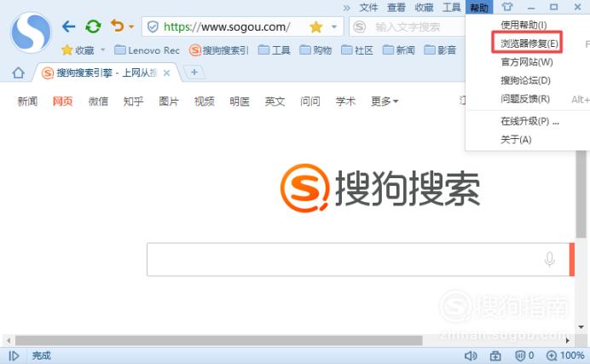Open the 视频 search category

click(x=204, y=101)
